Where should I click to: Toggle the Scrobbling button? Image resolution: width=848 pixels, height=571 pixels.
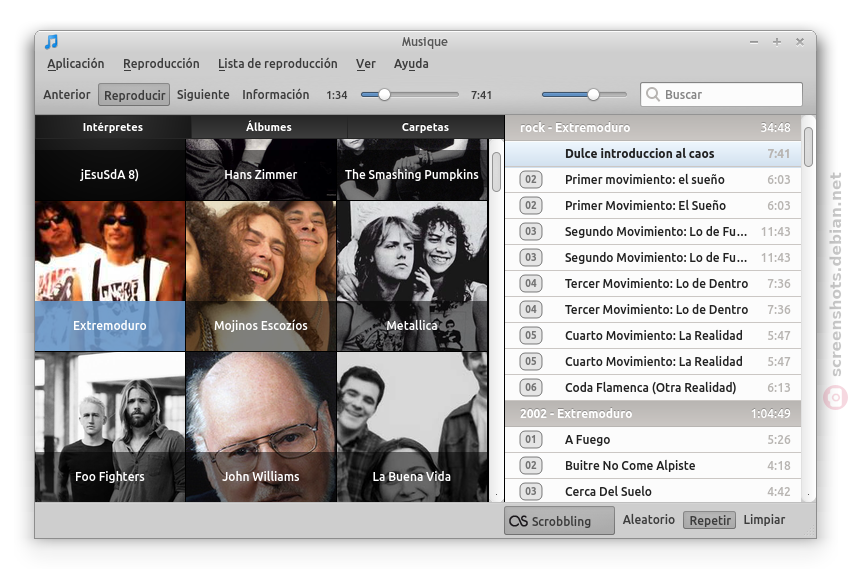coord(559,520)
